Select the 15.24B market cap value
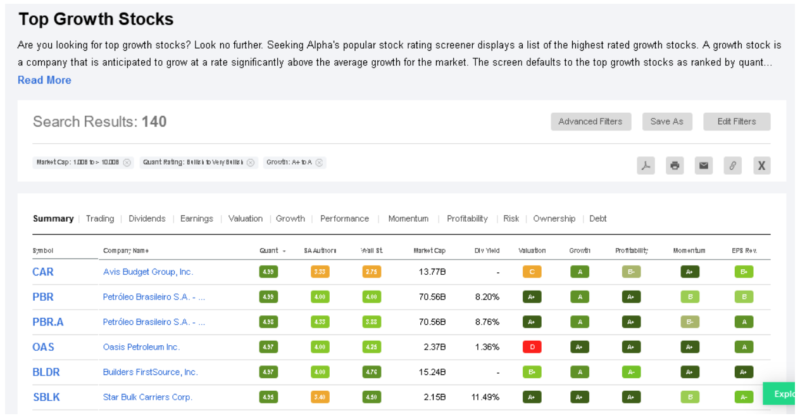 (x=432, y=372)
